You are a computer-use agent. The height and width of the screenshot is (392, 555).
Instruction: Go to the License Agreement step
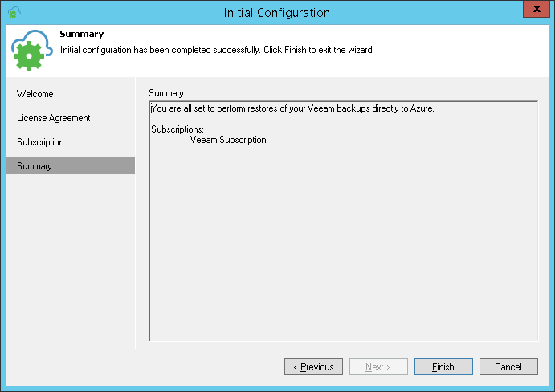point(54,118)
